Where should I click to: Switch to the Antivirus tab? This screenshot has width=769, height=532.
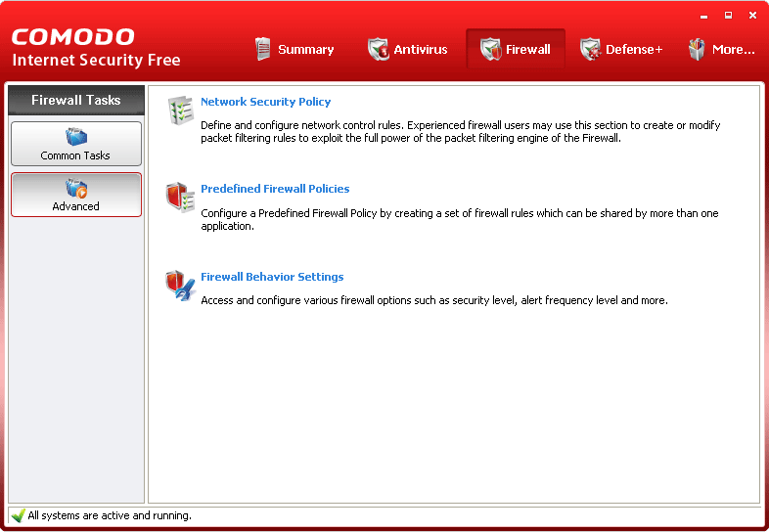pyautogui.click(x=408, y=49)
